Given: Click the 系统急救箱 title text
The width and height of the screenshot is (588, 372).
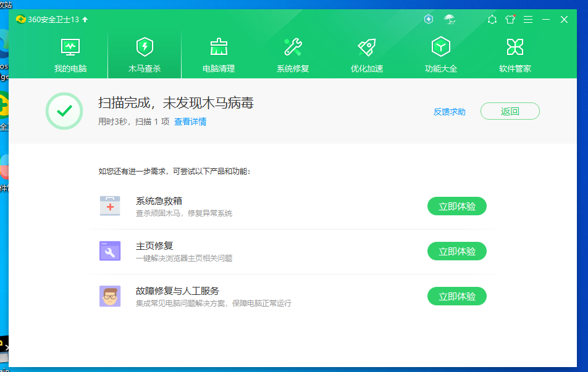Looking at the screenshot, I should (159, 200).
